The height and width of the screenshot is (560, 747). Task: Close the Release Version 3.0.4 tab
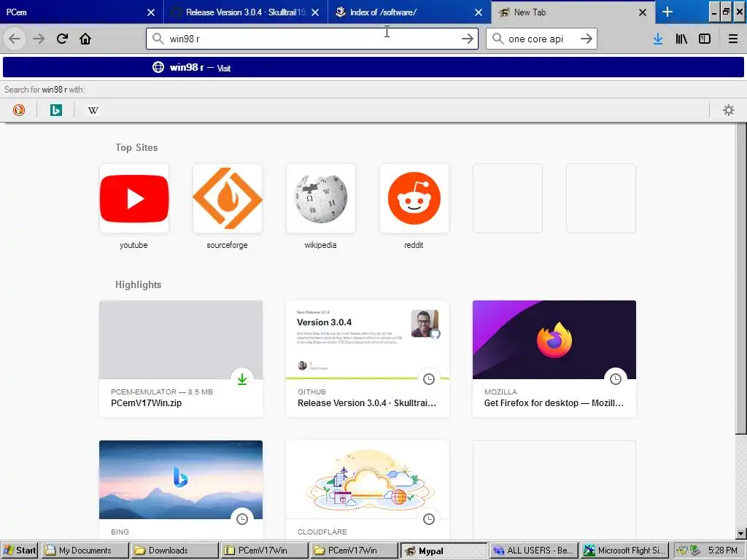[x=315, y=12]
